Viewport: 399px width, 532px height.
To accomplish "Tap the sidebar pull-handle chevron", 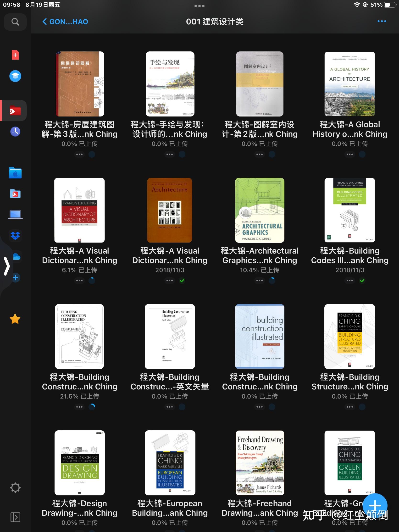I will coord(7,266).
